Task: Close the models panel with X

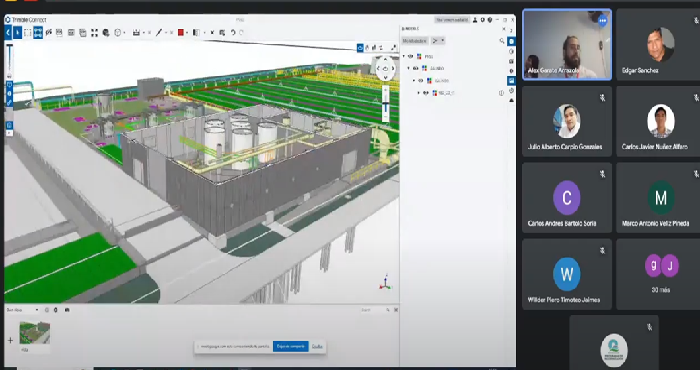Action: click(x=504, y=29)
